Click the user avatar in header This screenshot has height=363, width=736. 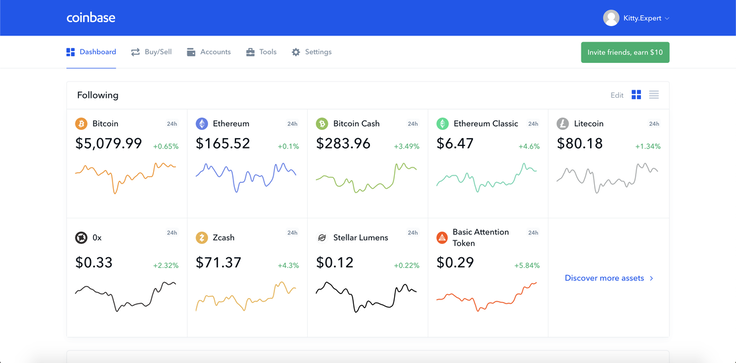point(611,18)
